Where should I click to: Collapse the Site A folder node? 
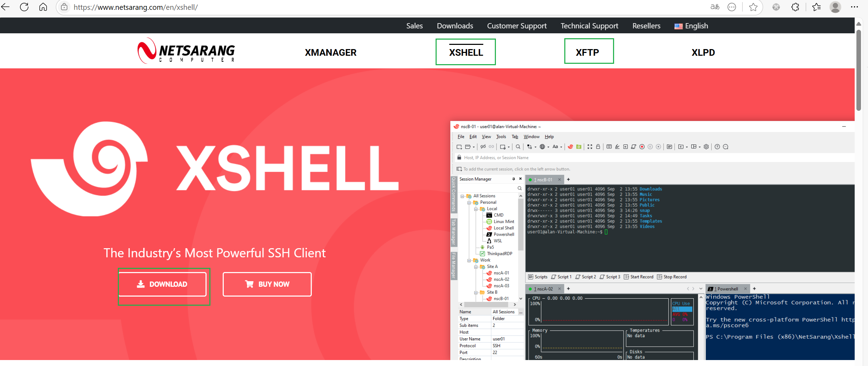tap(476, 267)
